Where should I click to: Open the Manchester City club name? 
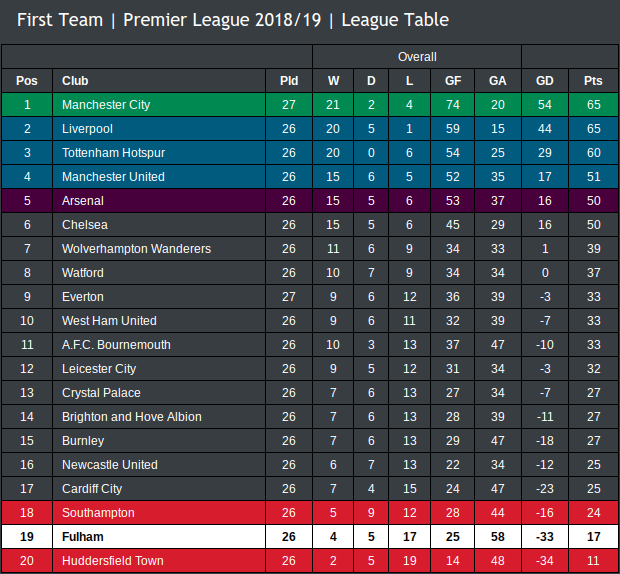click(106, 105)
